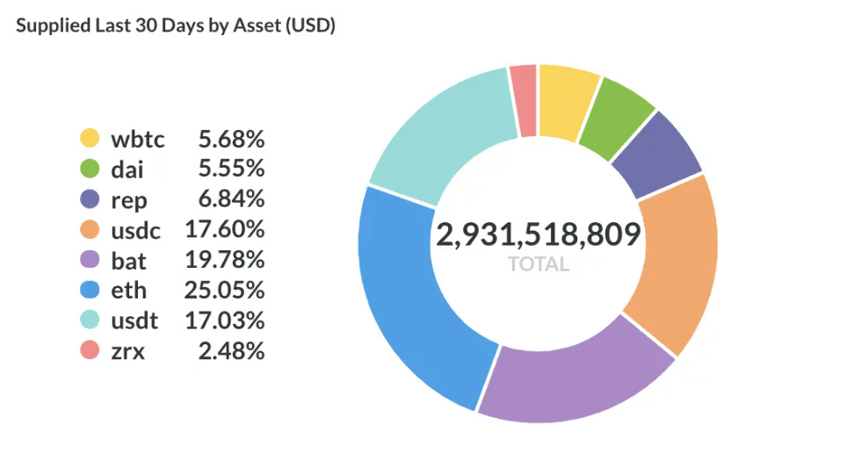Click the 25.05% value in the legend

pos(224,291)
